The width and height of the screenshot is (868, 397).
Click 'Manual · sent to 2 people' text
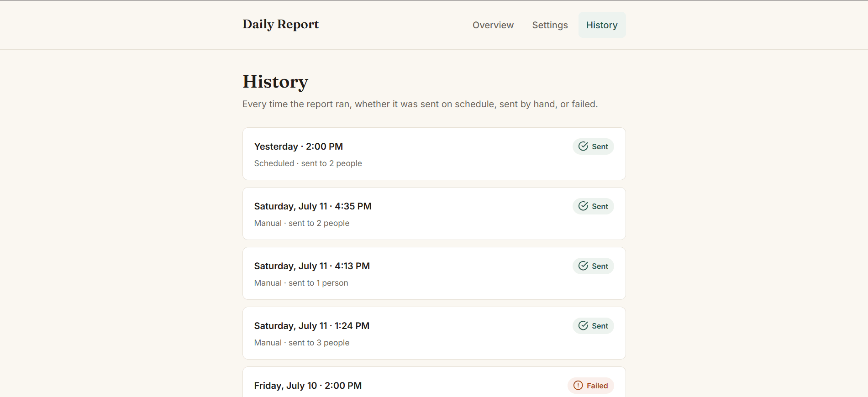(x=302, y=223)
